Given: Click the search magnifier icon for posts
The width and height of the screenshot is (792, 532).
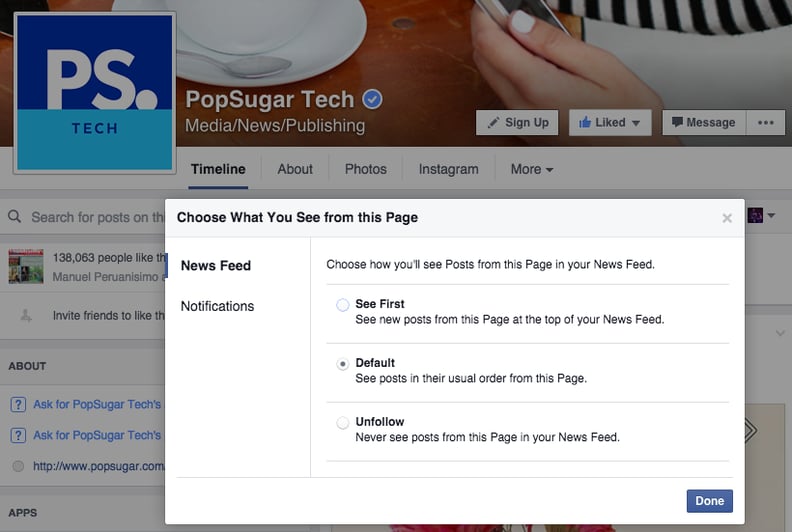Looking at the screenshot, I should pyautogui.click(x=15, y=217).
